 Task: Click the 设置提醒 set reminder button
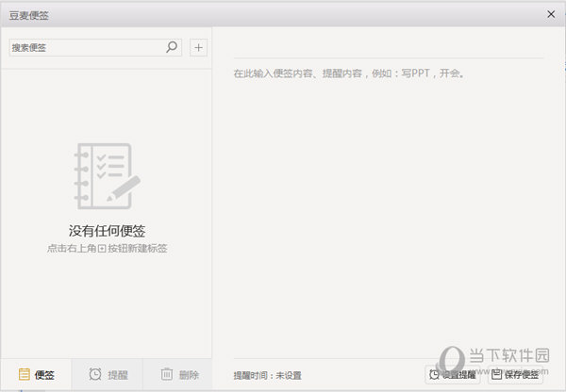(453, 375)
